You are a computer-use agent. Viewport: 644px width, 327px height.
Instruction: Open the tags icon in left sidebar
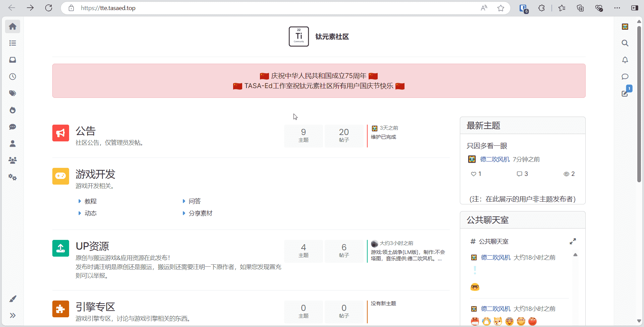click(x=13, y=93)
